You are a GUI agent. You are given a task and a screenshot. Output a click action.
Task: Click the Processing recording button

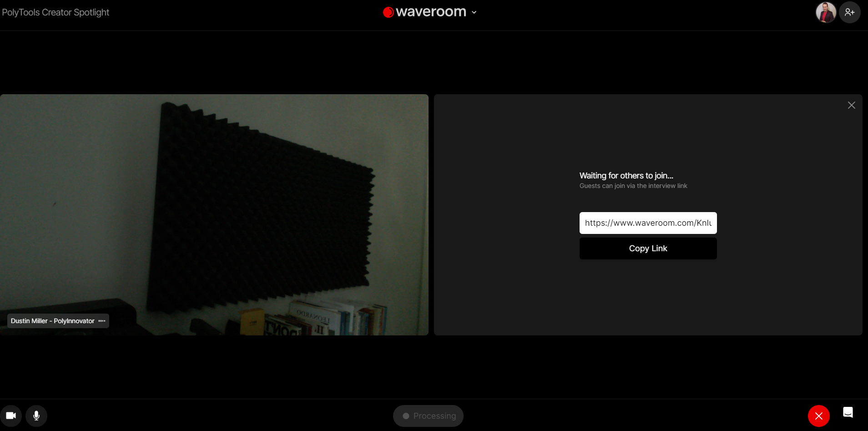[428, 416]
